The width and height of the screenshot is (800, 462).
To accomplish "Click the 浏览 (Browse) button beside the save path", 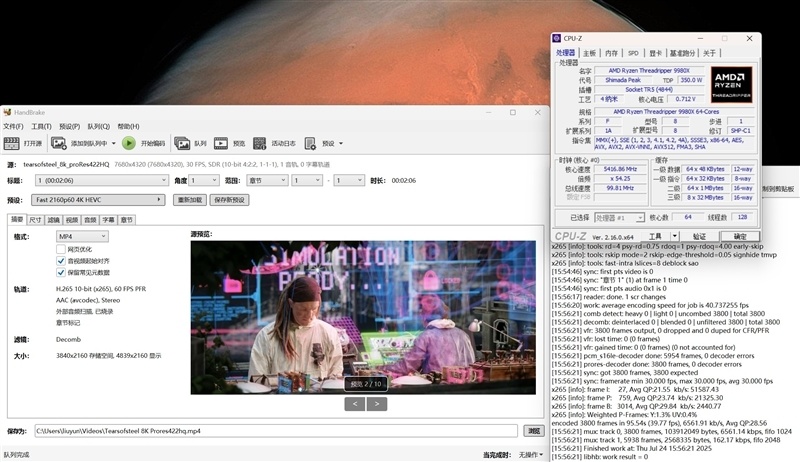I will click(533, 431).
